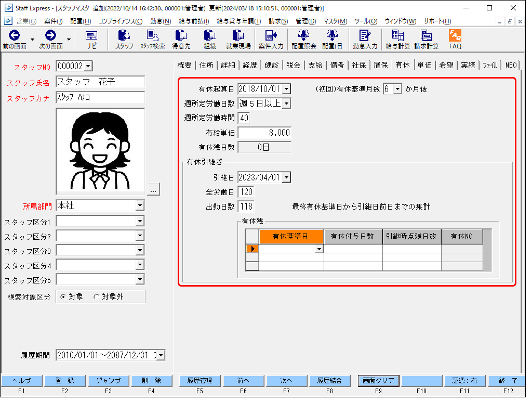Restore the inner child window
Image resolution: width=532 pixels, height=401 pixels.
point(510,21)
